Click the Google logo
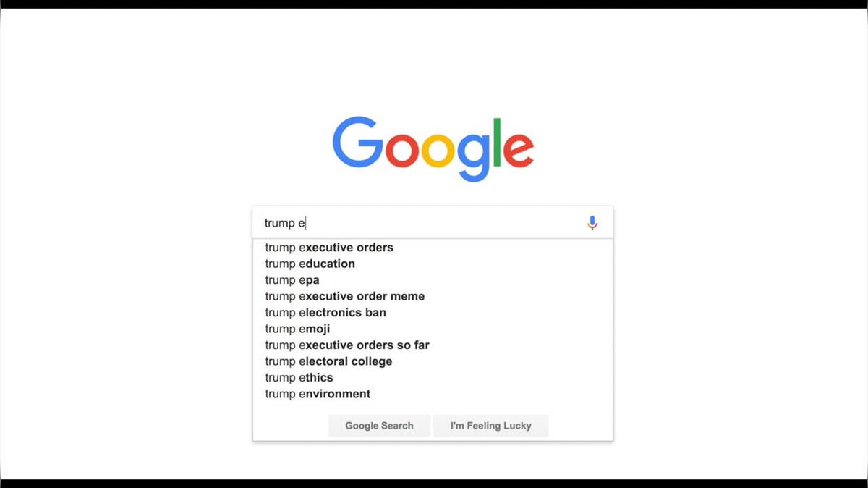 tap(433, 148)
